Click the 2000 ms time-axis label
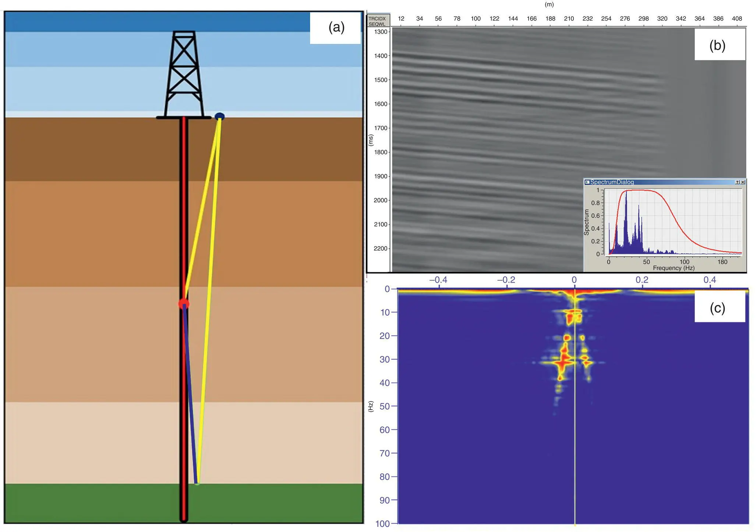Screen dimensions: 756x532 381,201
